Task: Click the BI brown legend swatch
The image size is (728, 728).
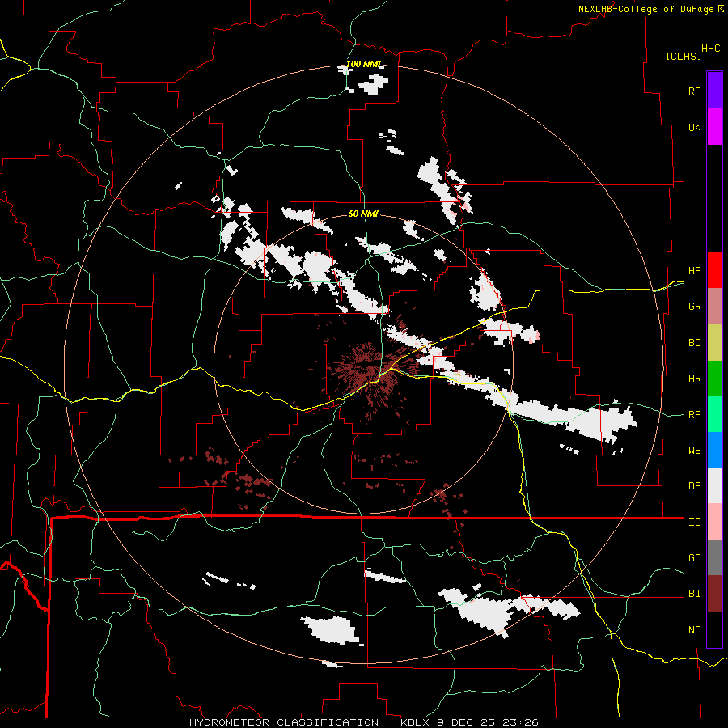Action: [x=714, y=594]
